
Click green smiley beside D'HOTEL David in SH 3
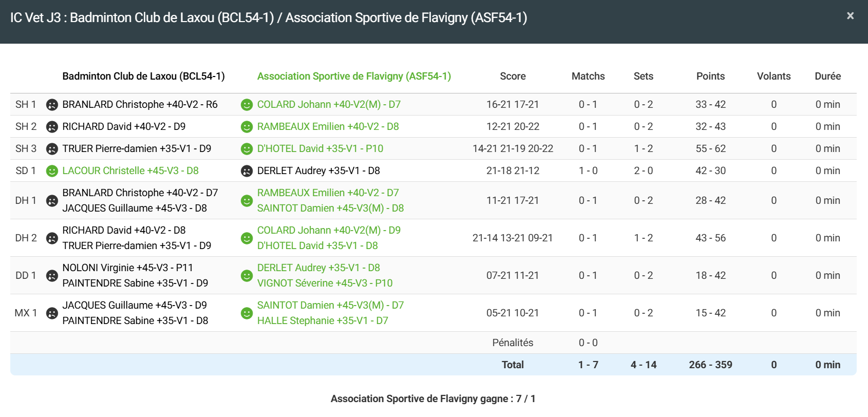click(x=247, y=149)
